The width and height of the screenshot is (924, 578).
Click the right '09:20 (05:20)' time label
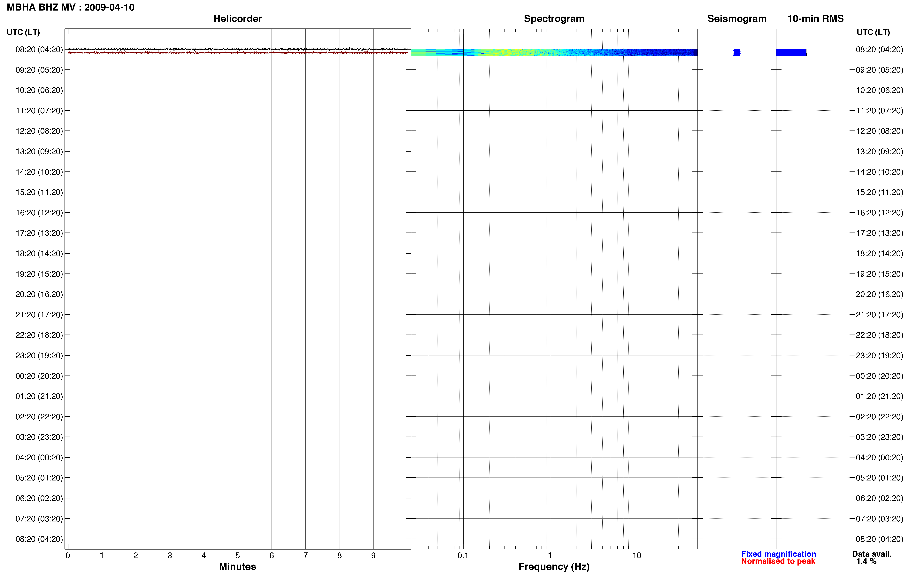880,70
